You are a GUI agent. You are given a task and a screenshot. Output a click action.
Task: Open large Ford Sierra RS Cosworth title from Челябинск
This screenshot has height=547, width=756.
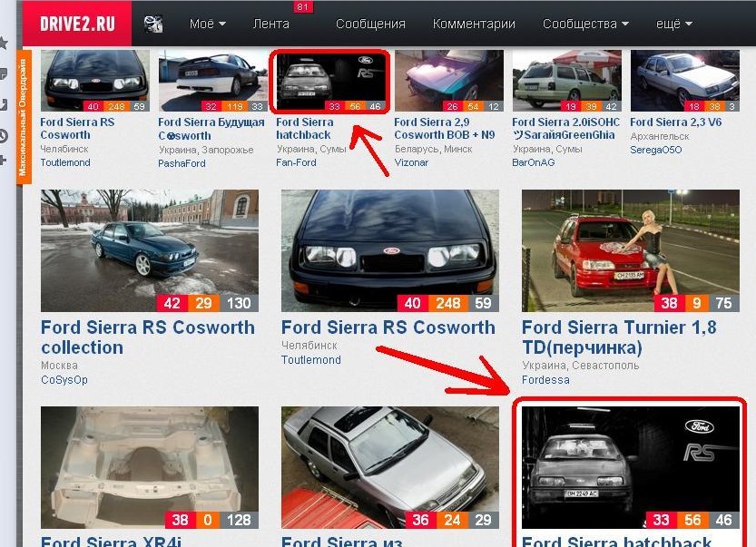388,327
